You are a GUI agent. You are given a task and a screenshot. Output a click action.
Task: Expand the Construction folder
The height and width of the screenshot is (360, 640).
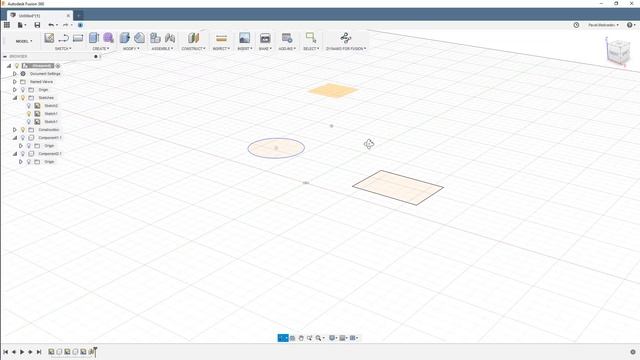(x=15, y=130)
